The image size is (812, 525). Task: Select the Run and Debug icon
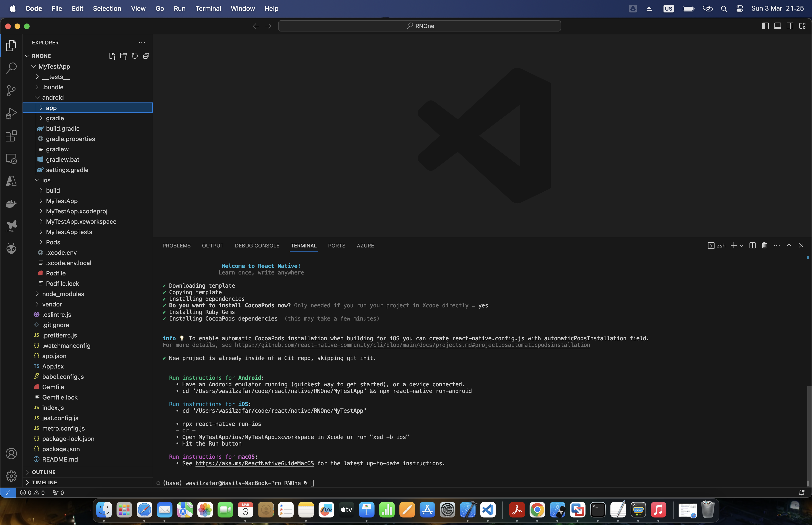click(11, 113)
